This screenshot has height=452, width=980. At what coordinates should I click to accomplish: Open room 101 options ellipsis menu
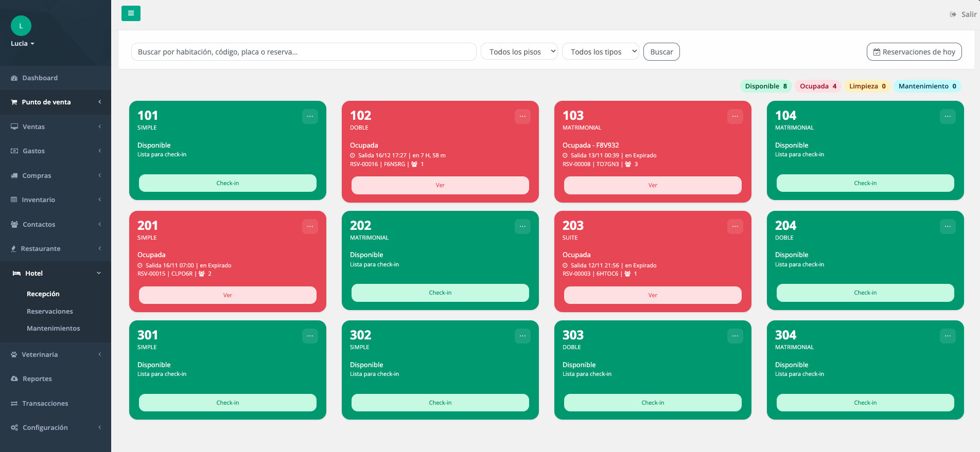pos(310,116)
